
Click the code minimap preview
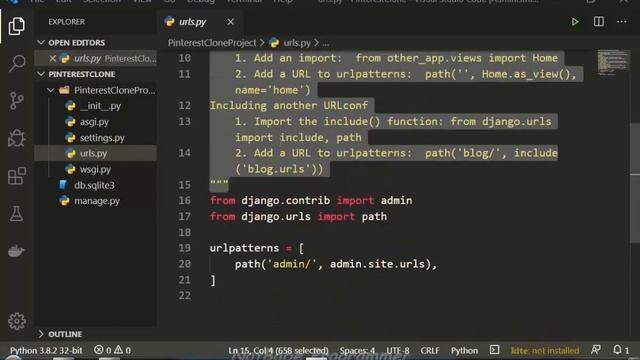[x=613, y=62]
